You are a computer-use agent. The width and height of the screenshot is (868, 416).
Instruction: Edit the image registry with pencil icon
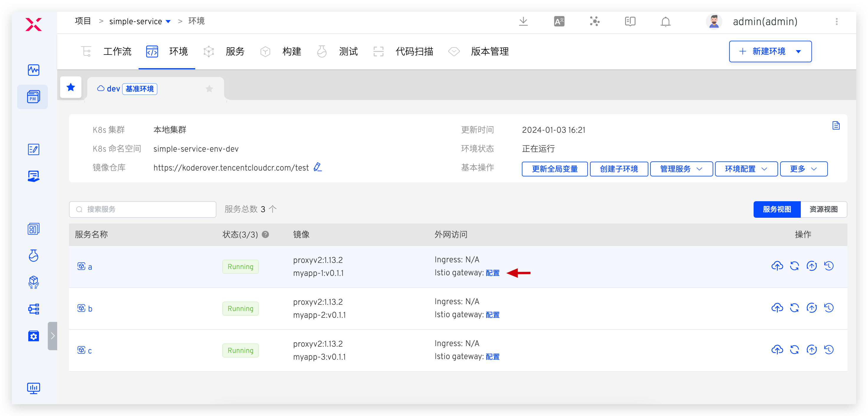click(318, 167)
